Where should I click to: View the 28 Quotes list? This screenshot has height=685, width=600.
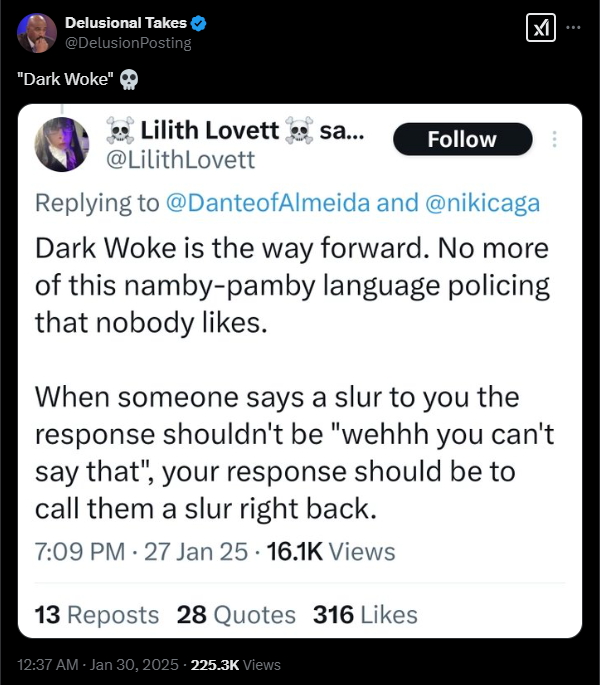point(236,615)
